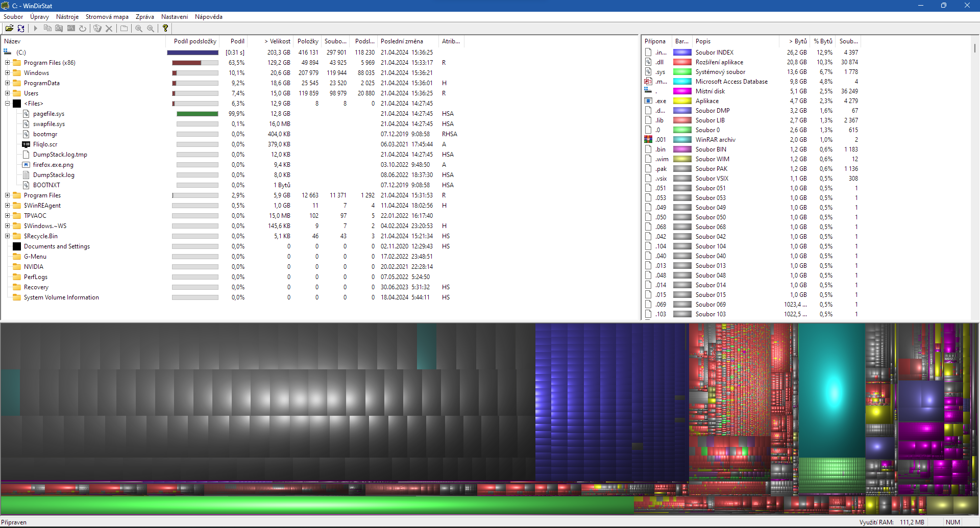
Task: Expand the Windows folder node
Action: [x=8, y=73]
